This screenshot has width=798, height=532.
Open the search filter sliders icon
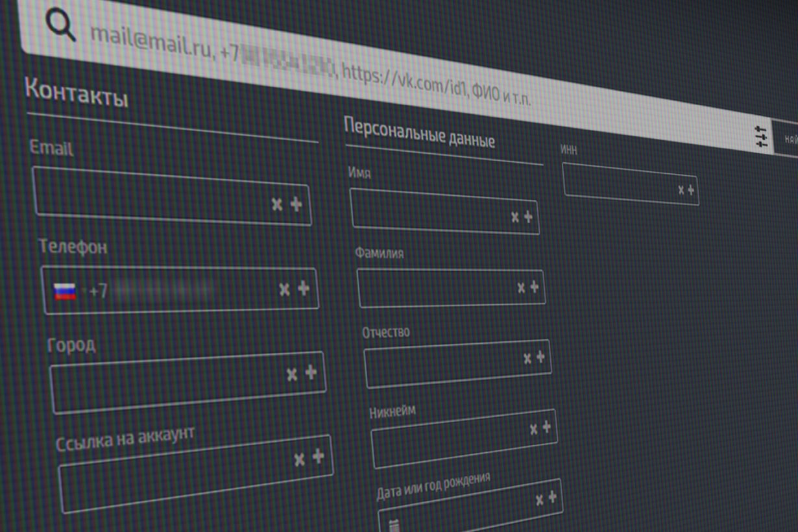tap(761, 137)
